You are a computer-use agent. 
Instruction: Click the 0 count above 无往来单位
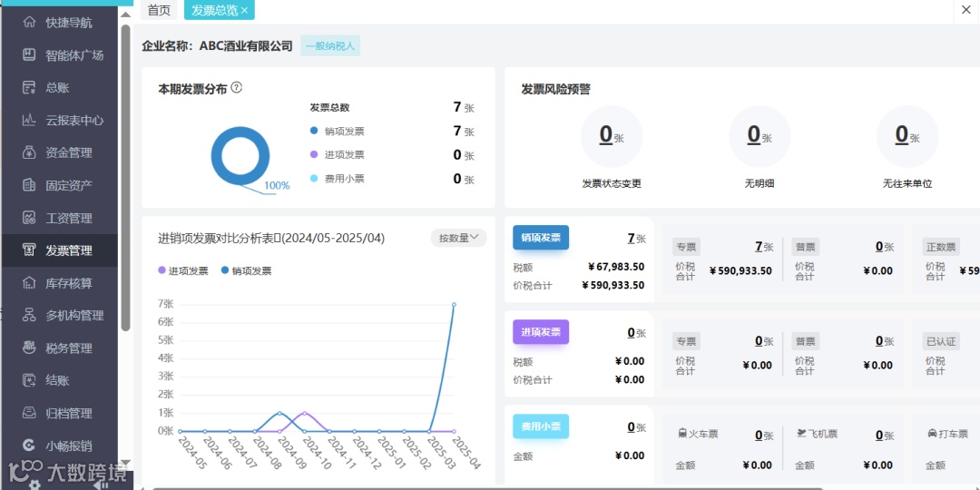(x=901, y=133)
